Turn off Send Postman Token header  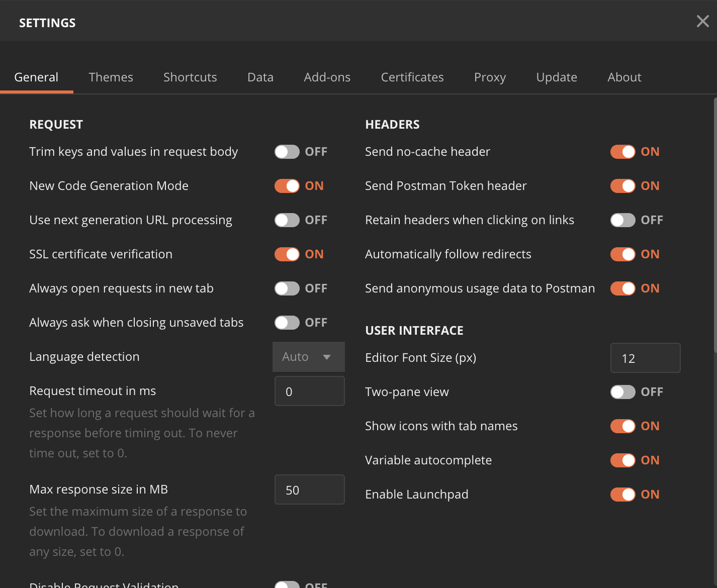click(x=622, y=185)
